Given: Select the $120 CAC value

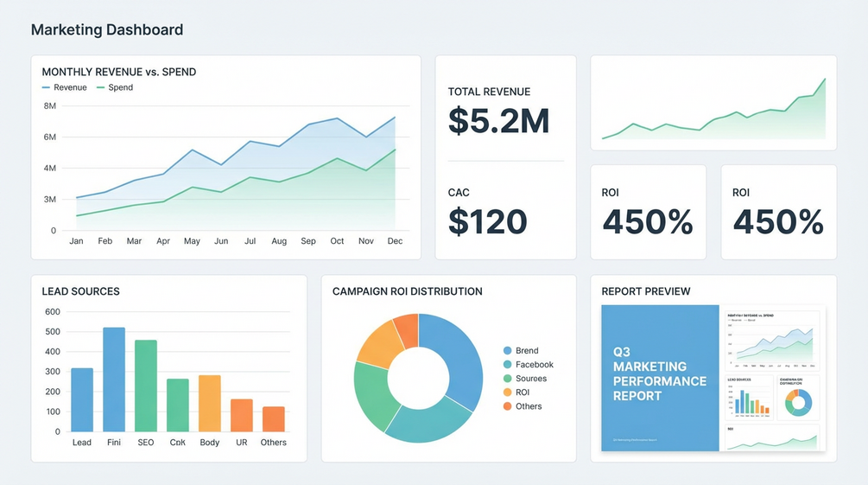Looking at the screenshot, I should [488, 221].
